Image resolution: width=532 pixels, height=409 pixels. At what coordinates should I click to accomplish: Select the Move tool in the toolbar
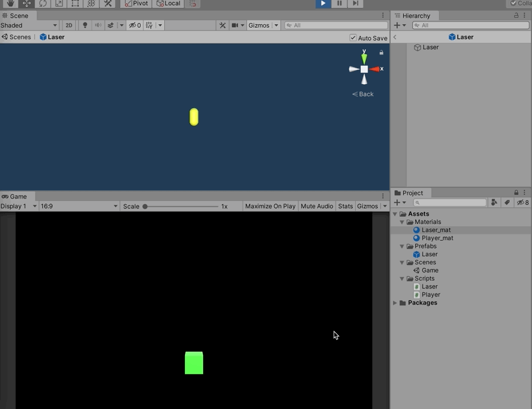point(27,3)
